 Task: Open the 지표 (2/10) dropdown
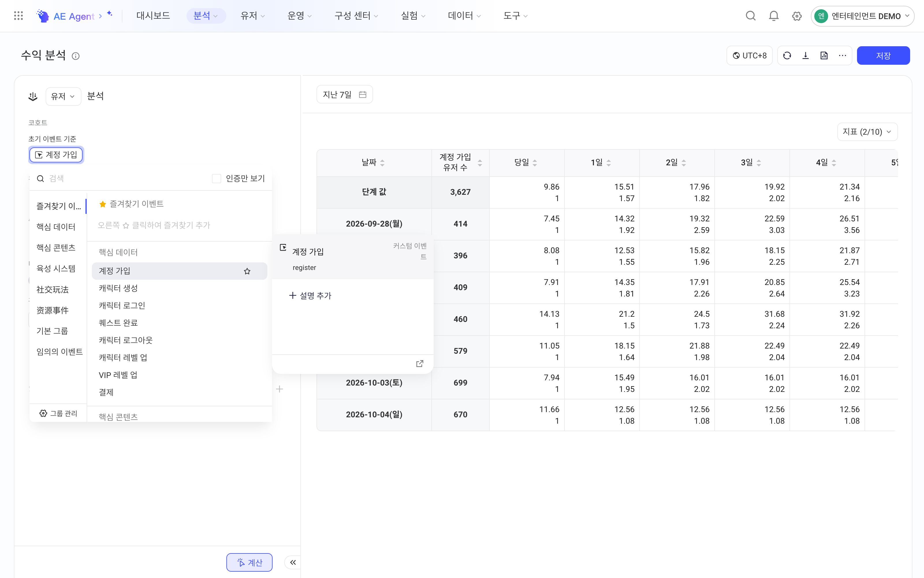click(x=867, y=131)
